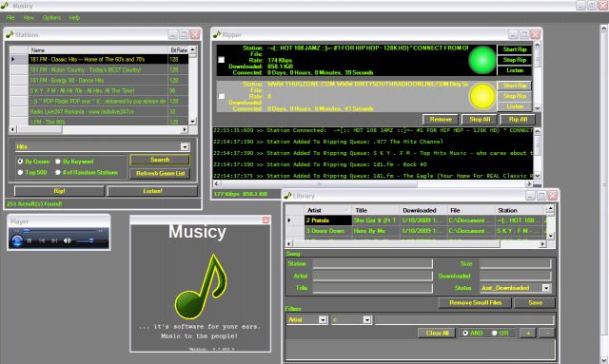
Task: Select the By Keyword radio option
Action: click(x=58, y=162)
